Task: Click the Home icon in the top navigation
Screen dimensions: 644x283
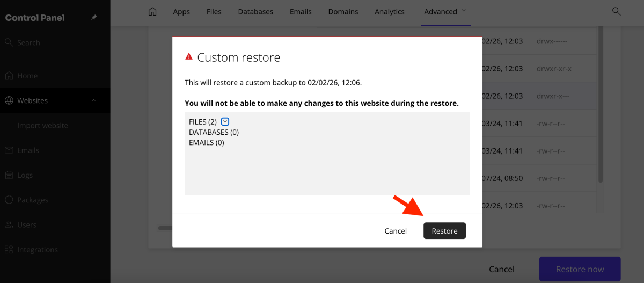Action: click(x=152, y=11)
